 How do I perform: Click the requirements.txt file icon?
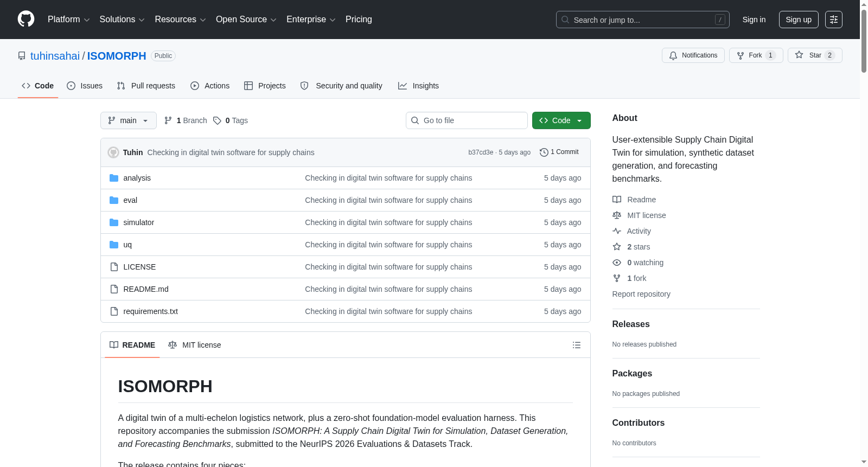[x=114, y=311]
